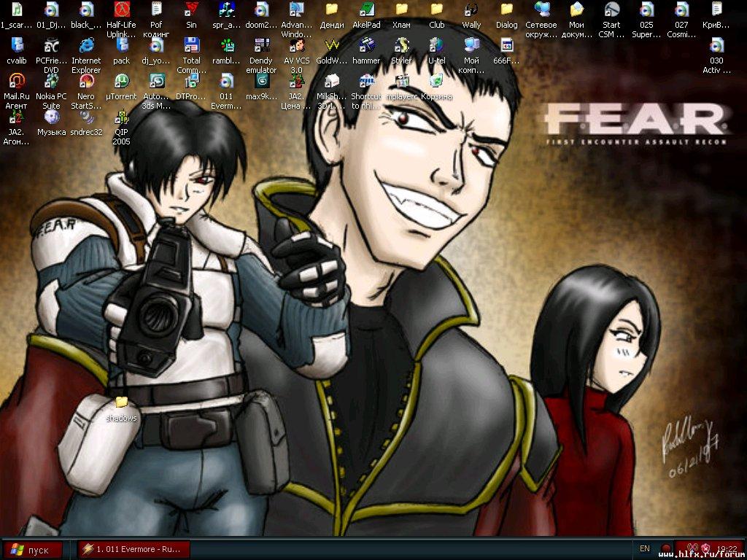Open the MilkShape 3D shortcut
This screenshot has width=747, height=560.
pyautogui.click(x=332, y=80)
